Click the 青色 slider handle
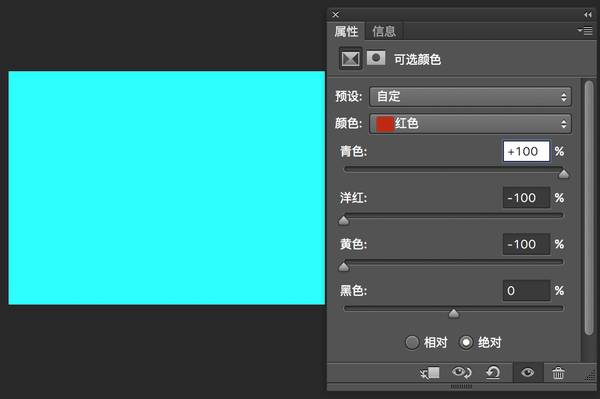 click(563, 174)
